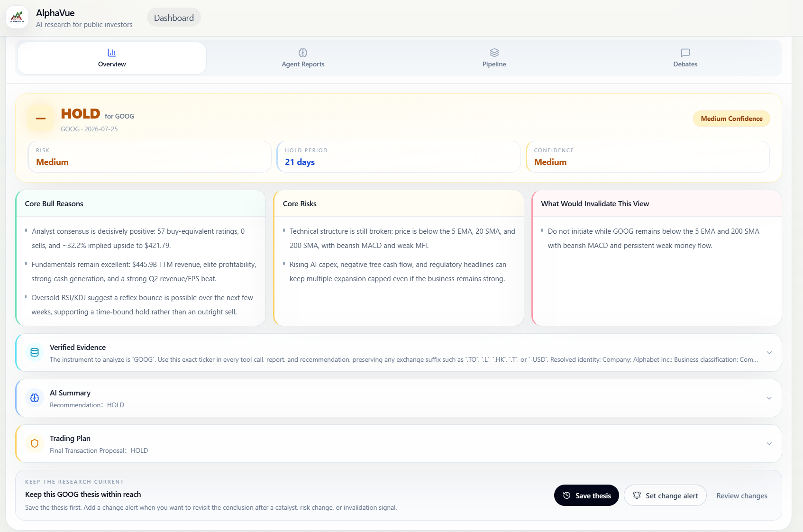Click the Set change alert button

pyautogui.click(x=665, y=495)
